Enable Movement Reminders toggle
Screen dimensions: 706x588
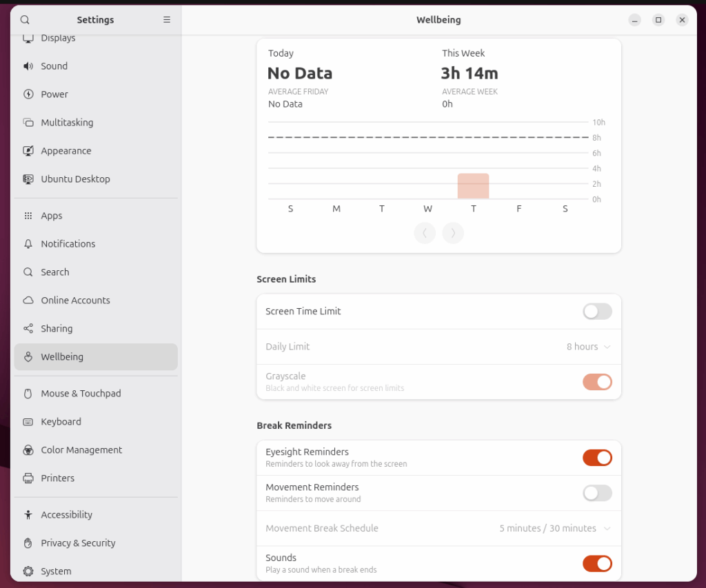597,493
